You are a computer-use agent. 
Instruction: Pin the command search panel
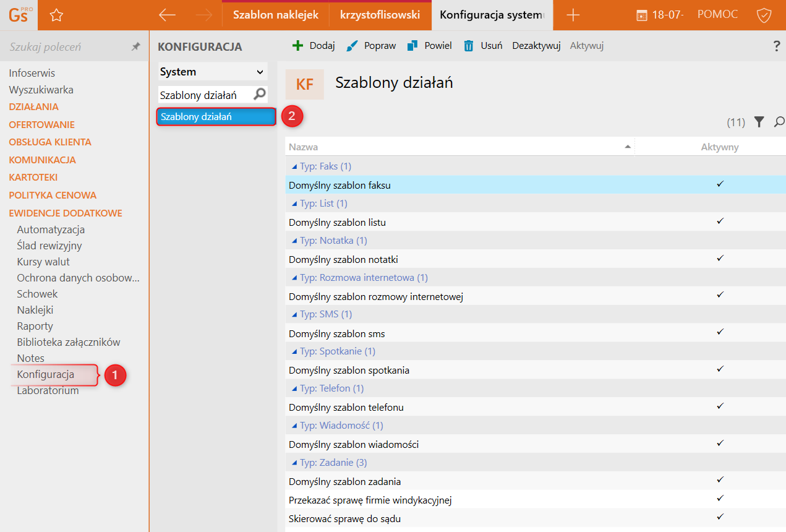136,47
